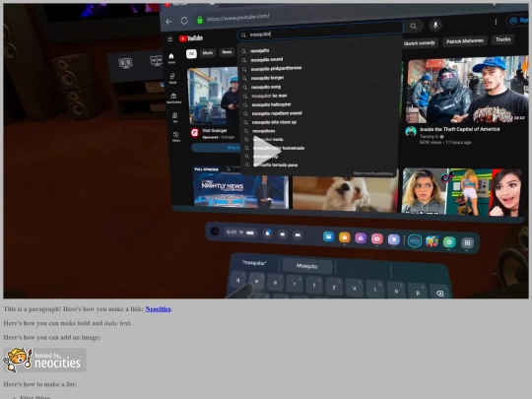Click the Sign in button

[518, 21]
